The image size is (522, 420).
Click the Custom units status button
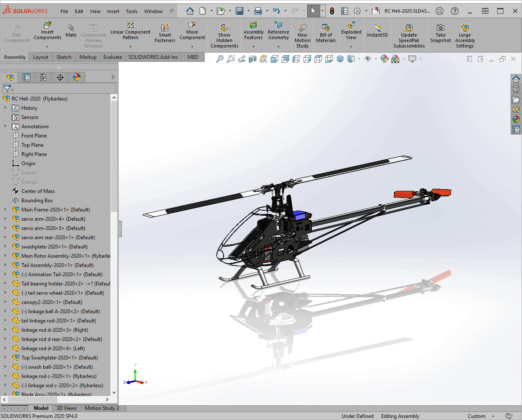(x=477, y=416)
